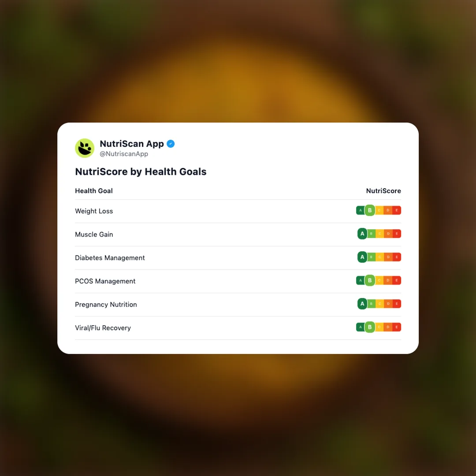
Task: Open the NutriScan App profile name
Action: click(x=132, y=144)
